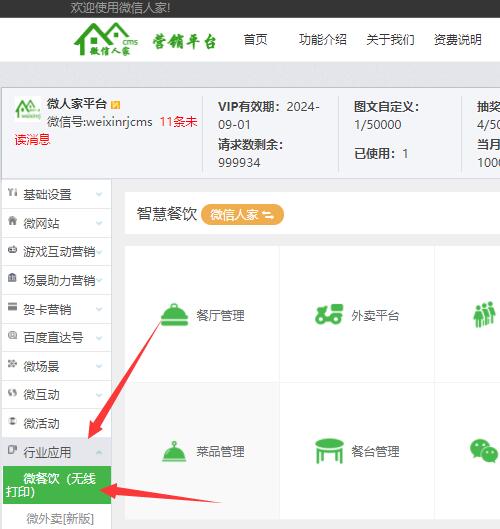Screen dimensions: 500x529
Task: Expand the 贺卡营销 chevron
Action: tap(99, 309)
